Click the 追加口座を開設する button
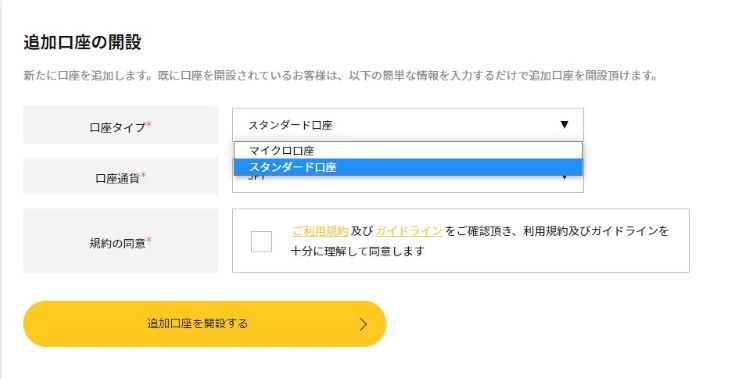The image size is (750, 379). coord(204,324)
